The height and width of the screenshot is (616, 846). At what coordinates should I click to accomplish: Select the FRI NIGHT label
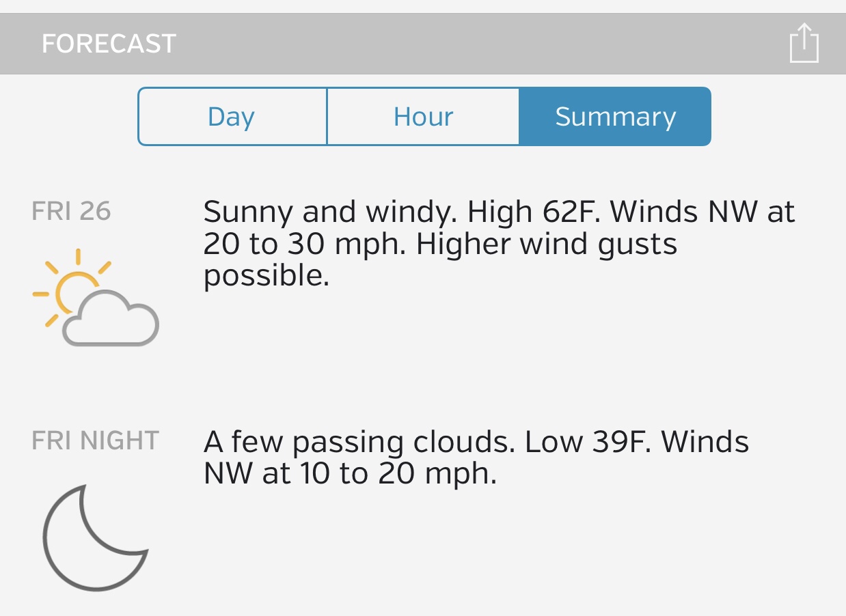pyautogui.click(x=95, y=440)
